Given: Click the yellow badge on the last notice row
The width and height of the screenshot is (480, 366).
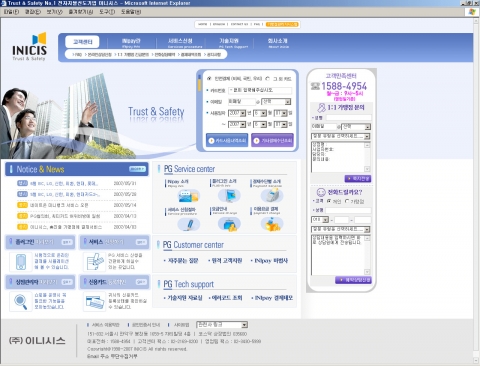Looking at the screenshot, I should [x=22, y=227].
